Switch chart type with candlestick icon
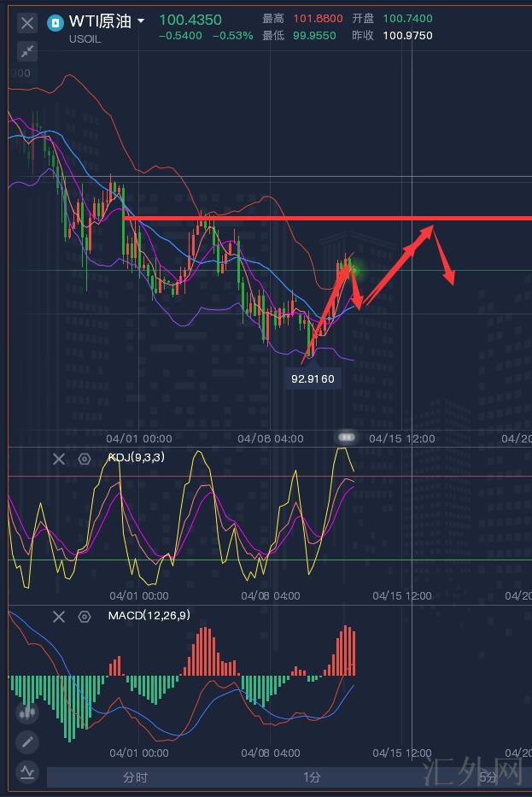Viewport: 532px width, 797px height. click(x=27, y=712)
